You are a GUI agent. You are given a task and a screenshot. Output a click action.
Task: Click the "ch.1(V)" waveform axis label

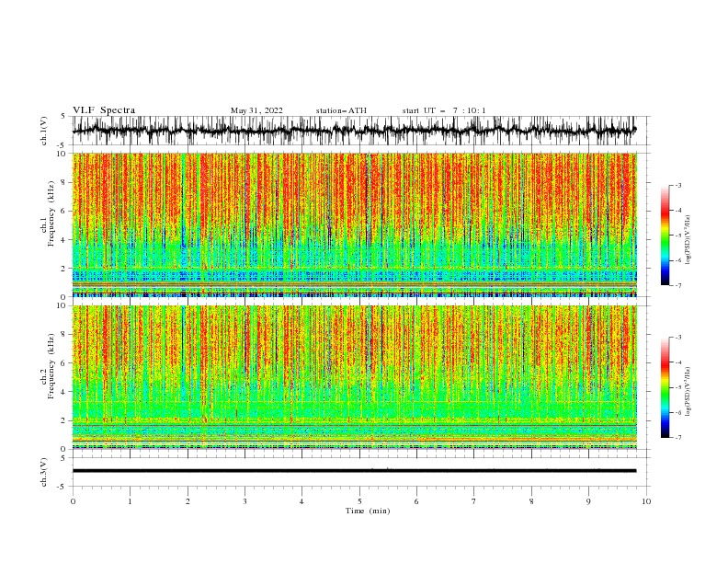[44, 131]
